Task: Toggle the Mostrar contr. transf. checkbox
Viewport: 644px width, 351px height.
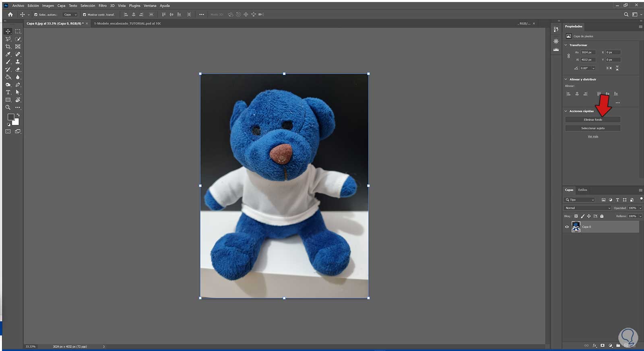Action: pyautogui.click(x=85, y=14)
